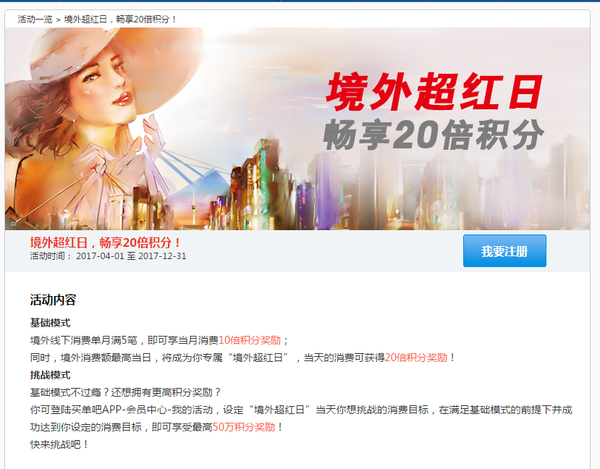Click the 快来挑战吧! closing line
This screenshot has width=600, height=469.
59,445
